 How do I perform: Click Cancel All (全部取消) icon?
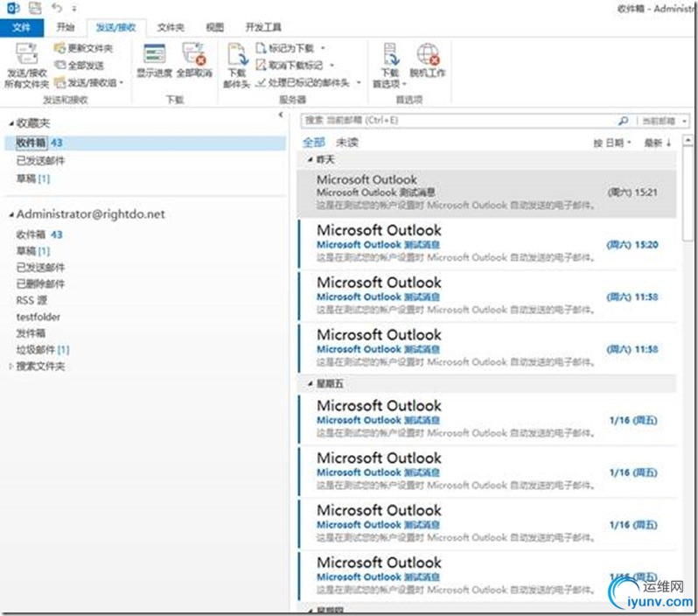pyautogui.click(x=194, y=61)
